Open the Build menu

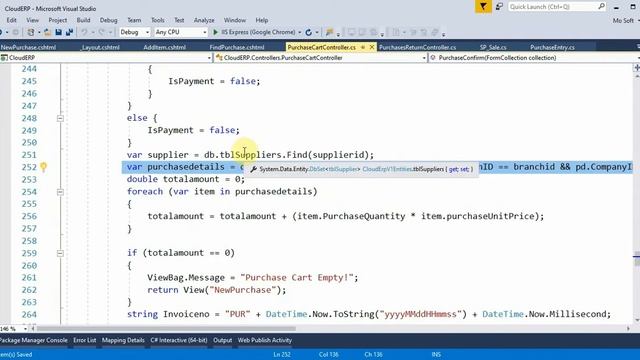pyautogui.click(x=83, y=20)
